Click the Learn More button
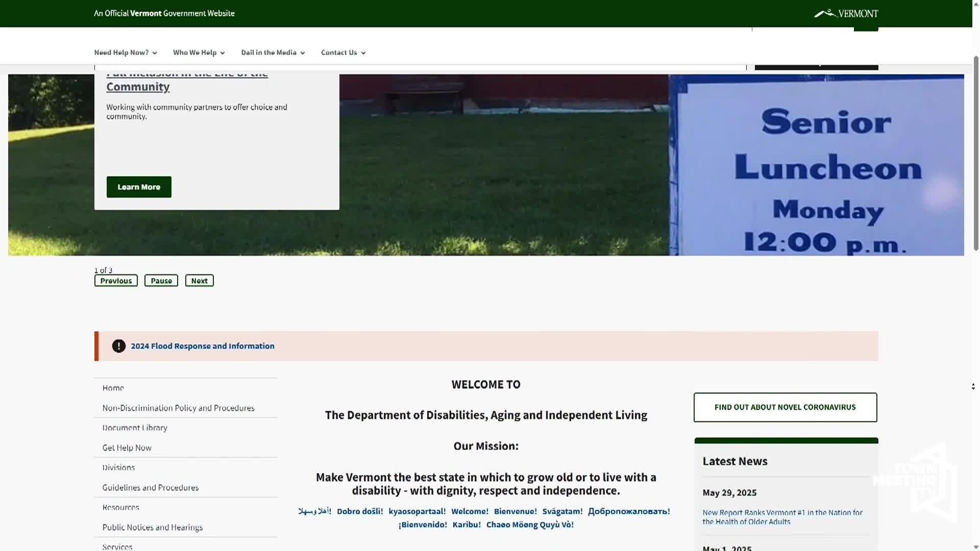The image size is (980, 551). 138,187
